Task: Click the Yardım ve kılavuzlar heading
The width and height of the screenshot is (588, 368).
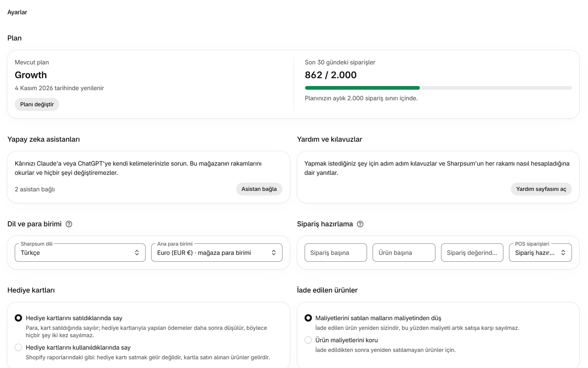Action: [330, 139]
